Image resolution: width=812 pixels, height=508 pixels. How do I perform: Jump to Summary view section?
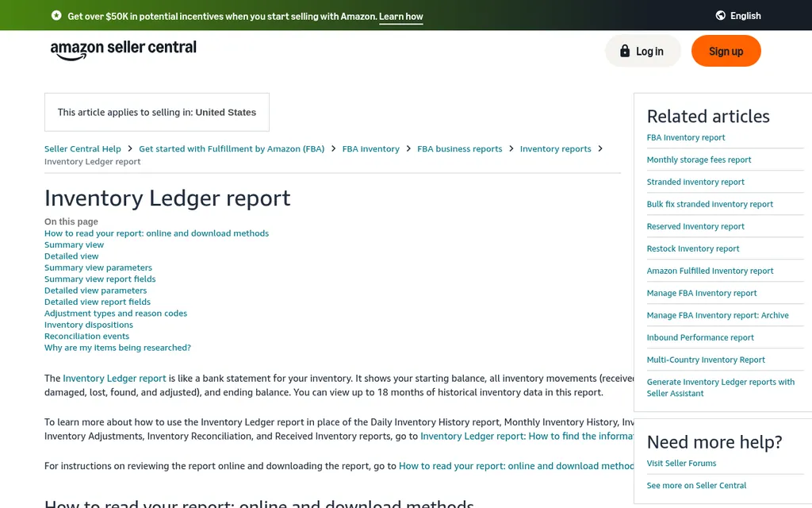tap(74, 244)
